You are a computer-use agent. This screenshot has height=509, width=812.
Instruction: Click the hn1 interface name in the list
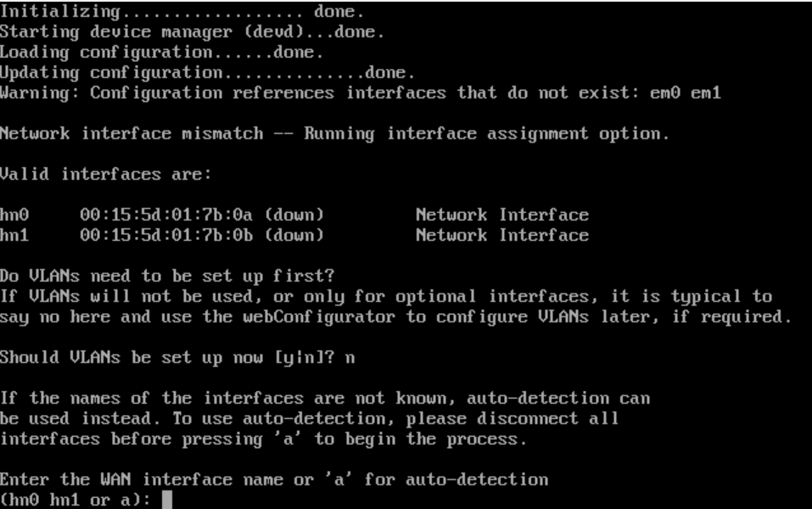pos(14,235)
